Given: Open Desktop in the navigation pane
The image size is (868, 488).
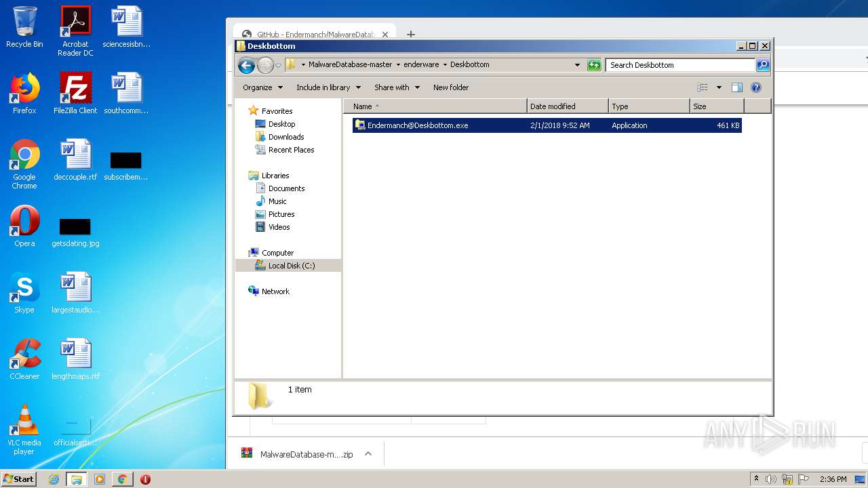Looking at the screenshot, I should coord(281,124).
